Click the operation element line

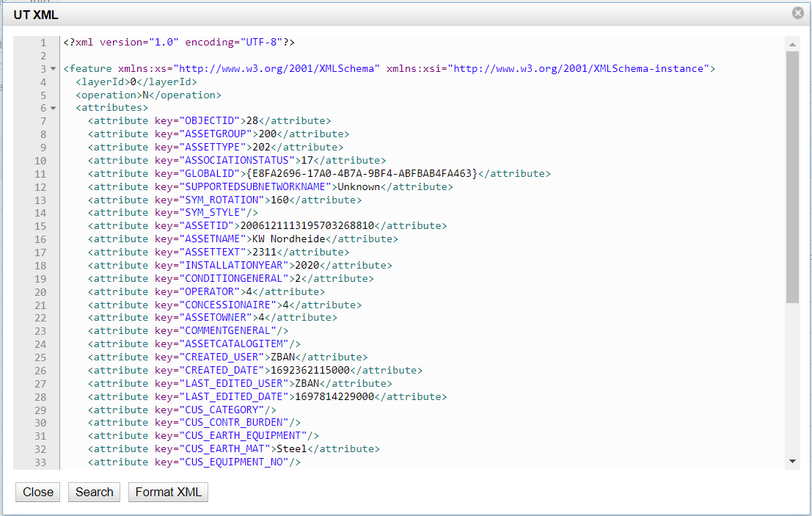(x=149, y=95)
